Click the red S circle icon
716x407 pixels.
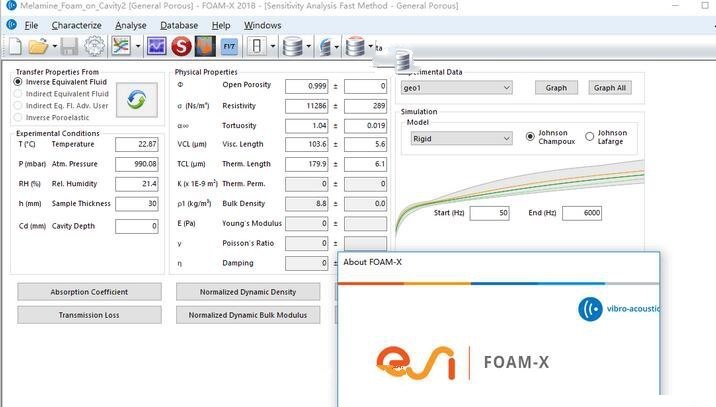coord(181,47)
